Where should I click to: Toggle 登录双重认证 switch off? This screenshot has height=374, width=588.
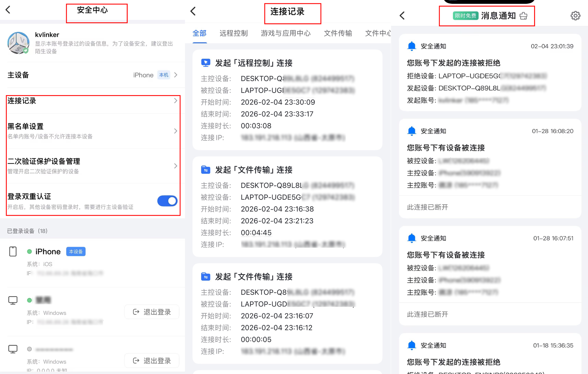pos(167,201)
